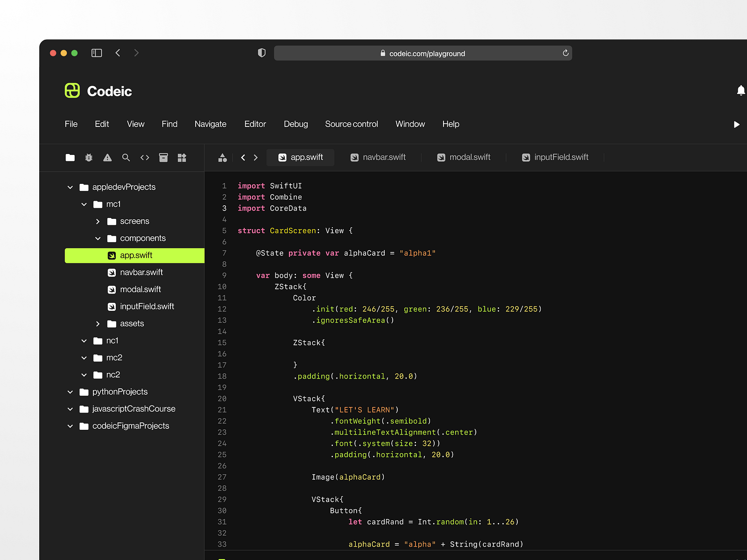Expand the screens folder
Image resolution: width=747 pixels, height=560 pixels.
[98, 221]
